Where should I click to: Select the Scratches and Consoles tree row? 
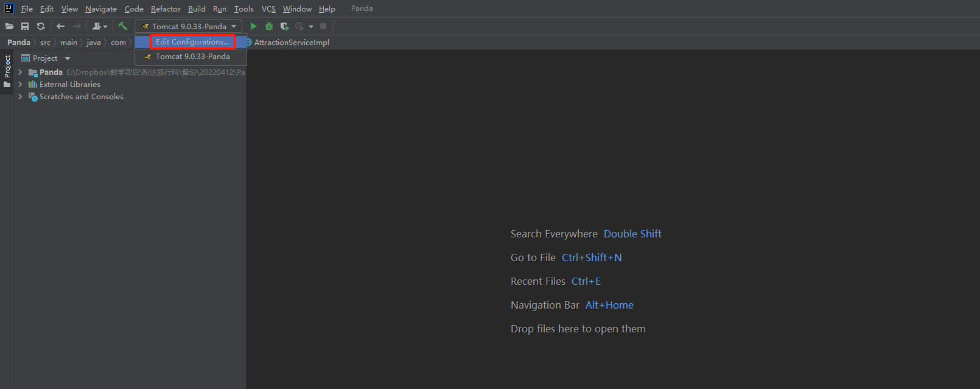click(x=130, y=97)
